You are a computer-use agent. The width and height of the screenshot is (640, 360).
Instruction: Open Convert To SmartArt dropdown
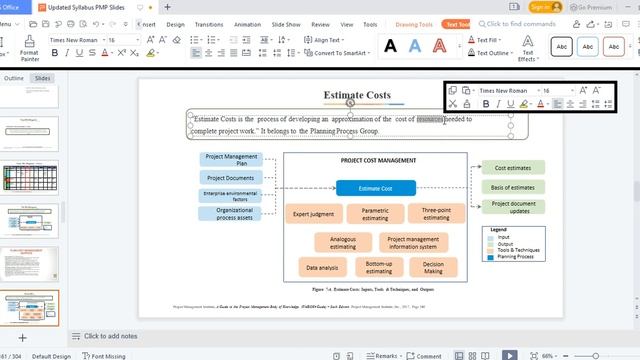click(337, 53)
